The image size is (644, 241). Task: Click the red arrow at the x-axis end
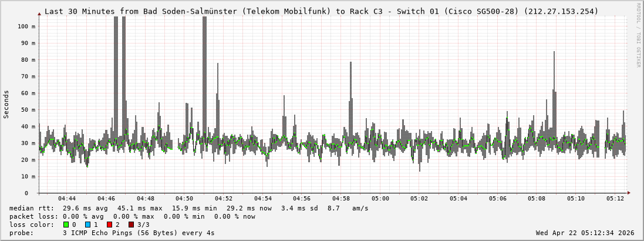click(629, 193)
